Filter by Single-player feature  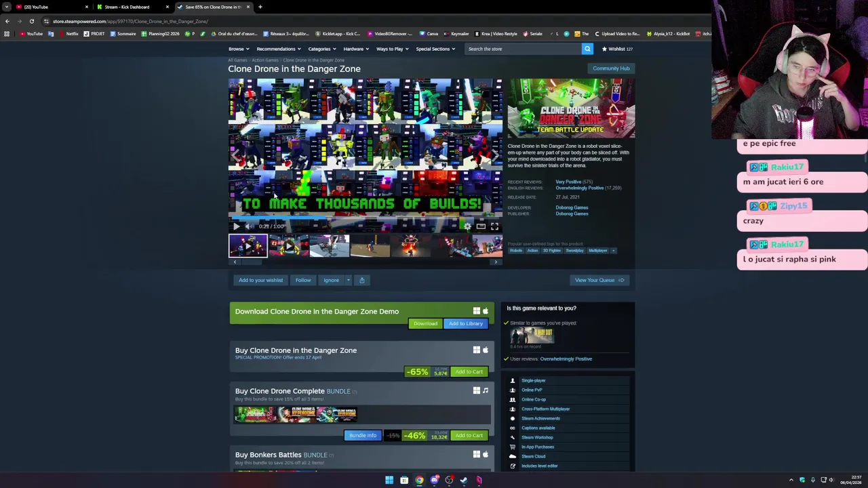(x=533, y=381)
